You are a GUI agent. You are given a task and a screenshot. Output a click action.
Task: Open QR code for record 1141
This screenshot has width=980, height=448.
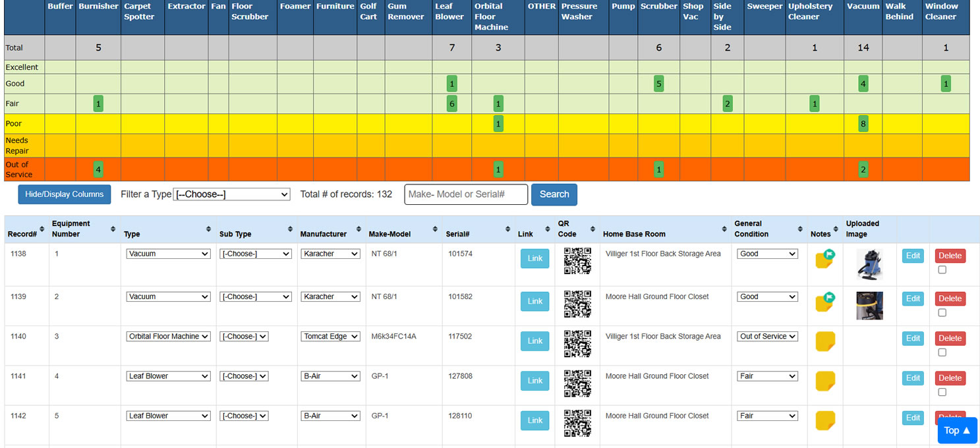click(x=577, y=383)
